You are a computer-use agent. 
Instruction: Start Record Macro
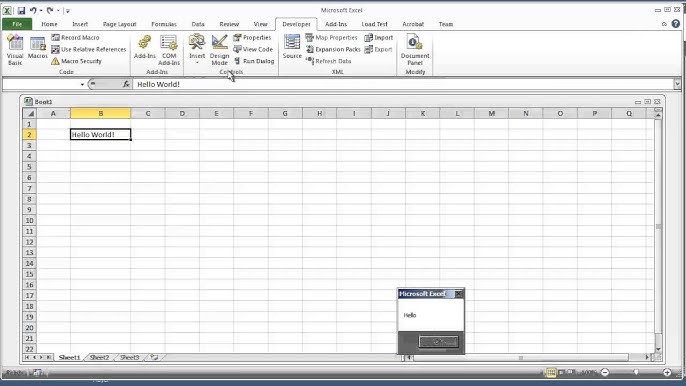coord(75,38)
